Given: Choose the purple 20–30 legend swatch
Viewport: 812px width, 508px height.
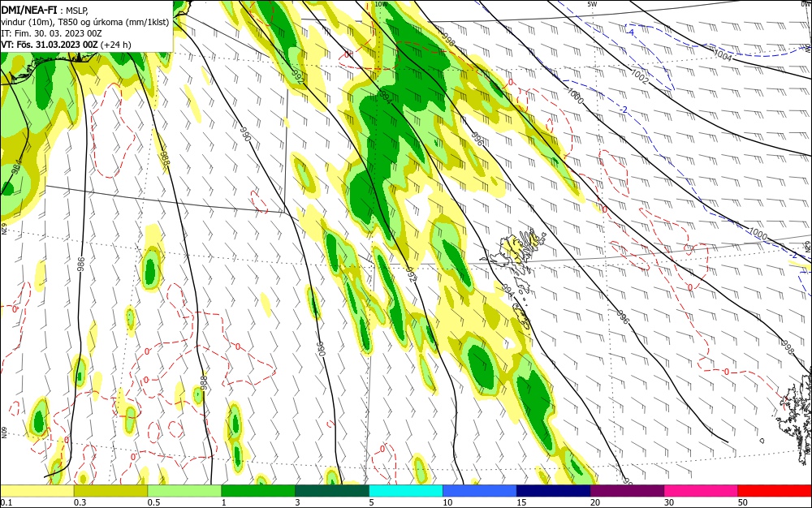Looking at the screenshot, I should [627, 491].
